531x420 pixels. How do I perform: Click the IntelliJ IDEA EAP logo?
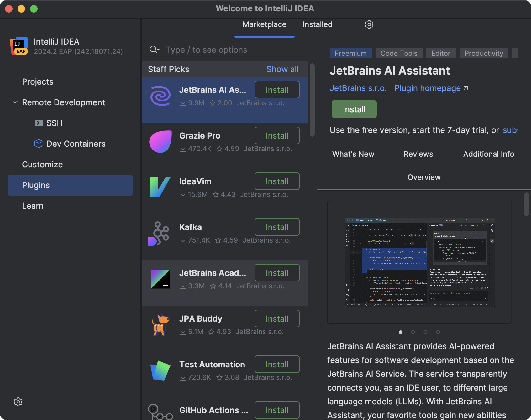pos(18,46)
